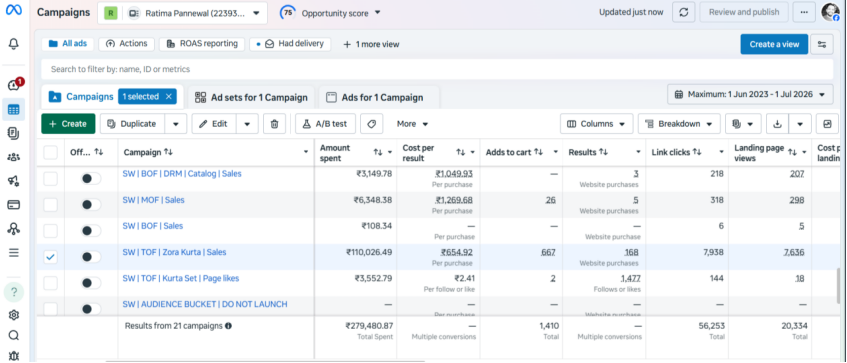Click the green Create button
This screenshot has width=847, height=363.
point(68,124)
